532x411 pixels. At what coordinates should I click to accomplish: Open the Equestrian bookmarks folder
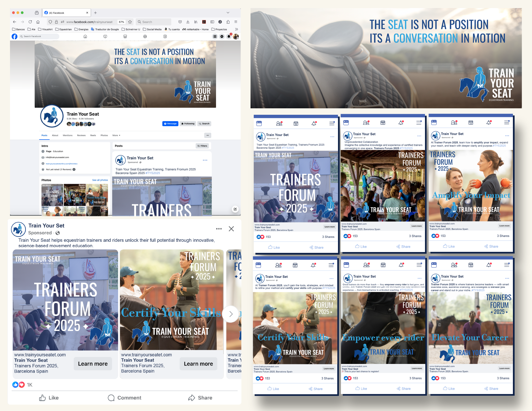pyautogui.click(x=64, y=29)
